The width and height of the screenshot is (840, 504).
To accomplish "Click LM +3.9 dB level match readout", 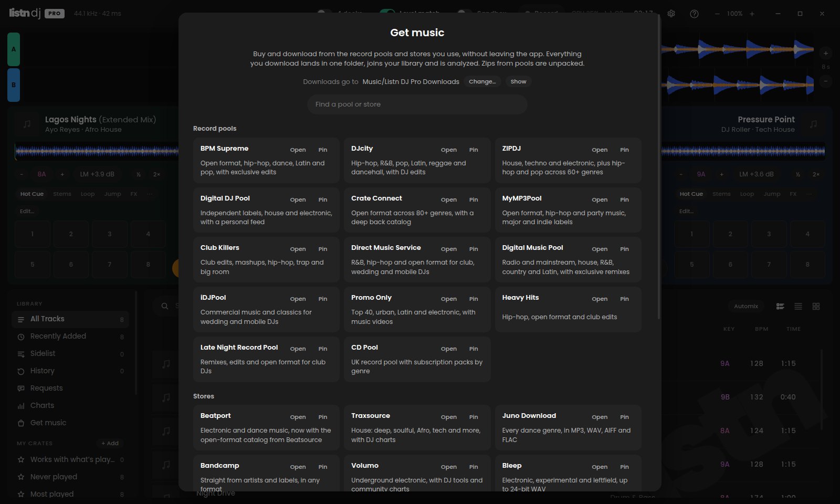I will coord(97,174).
